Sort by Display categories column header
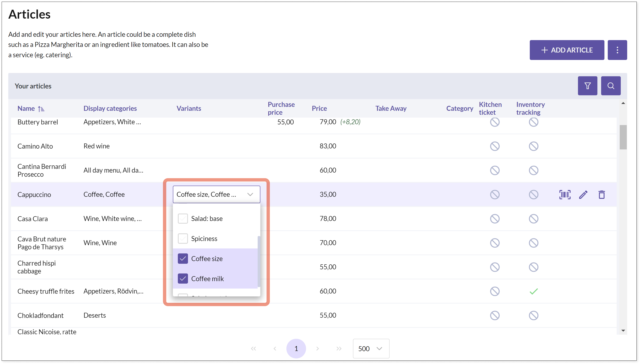The height and width of the screenshot is (364, 640). [110, 109]
